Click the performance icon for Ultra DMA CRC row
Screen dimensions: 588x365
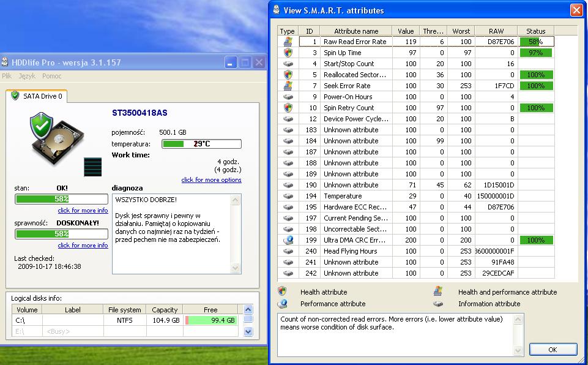[x=288, y=240]
